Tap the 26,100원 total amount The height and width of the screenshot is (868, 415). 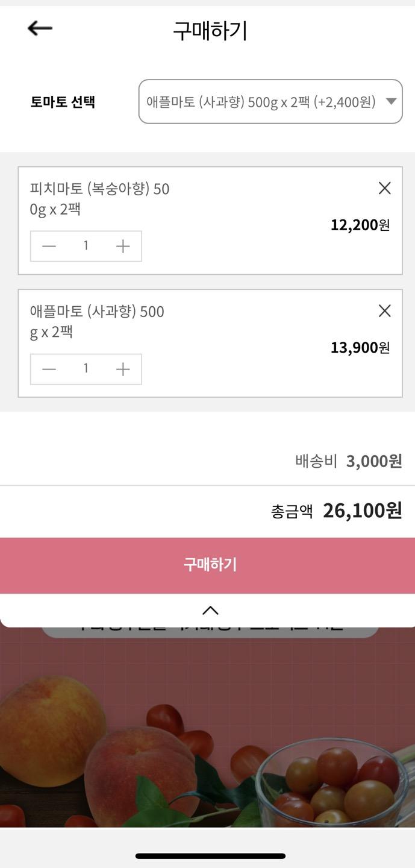click(362, 511)
